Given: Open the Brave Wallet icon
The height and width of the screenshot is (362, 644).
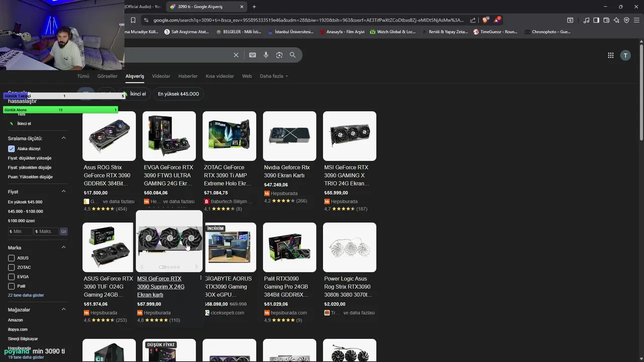Looking at the screenshot, I should point(606,20).
